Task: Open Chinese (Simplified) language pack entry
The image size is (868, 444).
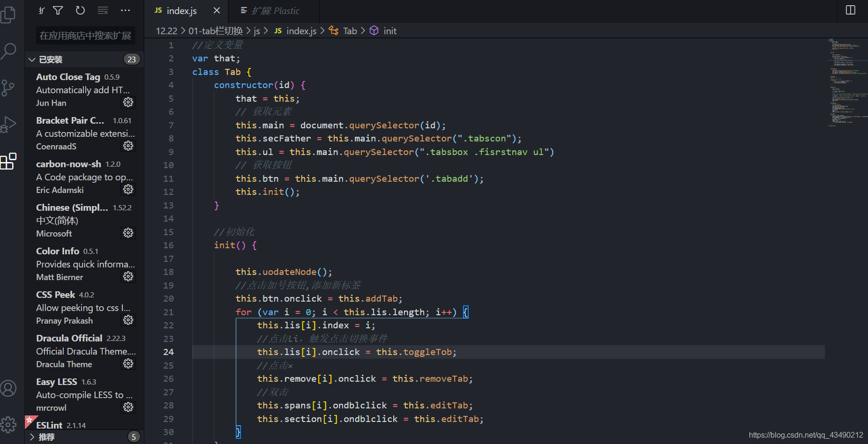Action: pos(84,220)
